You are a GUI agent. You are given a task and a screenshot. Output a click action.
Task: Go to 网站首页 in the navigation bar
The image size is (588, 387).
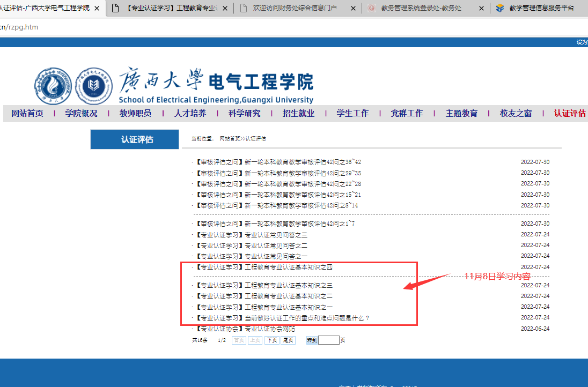[x=27, y=114]
